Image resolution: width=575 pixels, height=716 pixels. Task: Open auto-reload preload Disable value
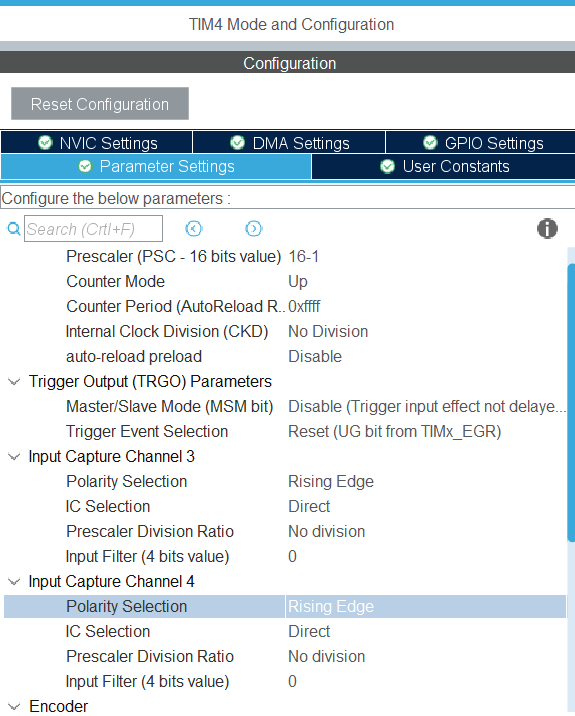315,356
